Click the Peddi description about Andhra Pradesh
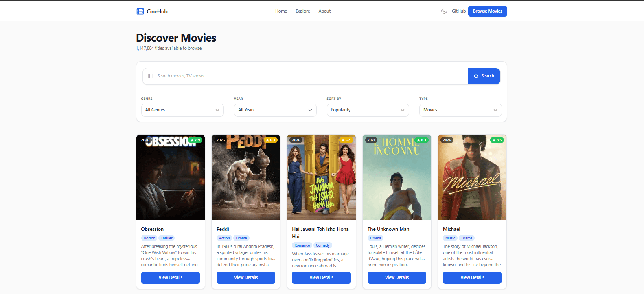The height and width of the screenshot is (294, 644). coord(246,256)
